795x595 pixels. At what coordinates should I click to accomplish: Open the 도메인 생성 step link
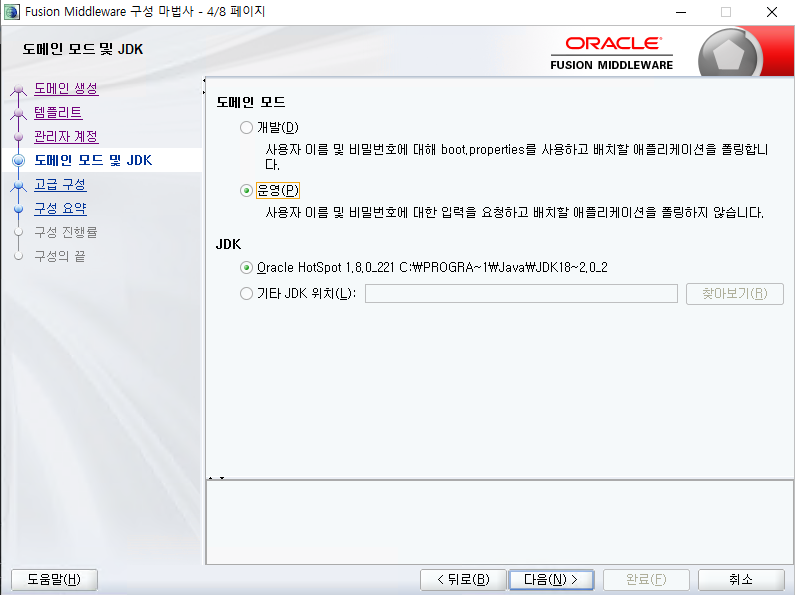(66, 89)
